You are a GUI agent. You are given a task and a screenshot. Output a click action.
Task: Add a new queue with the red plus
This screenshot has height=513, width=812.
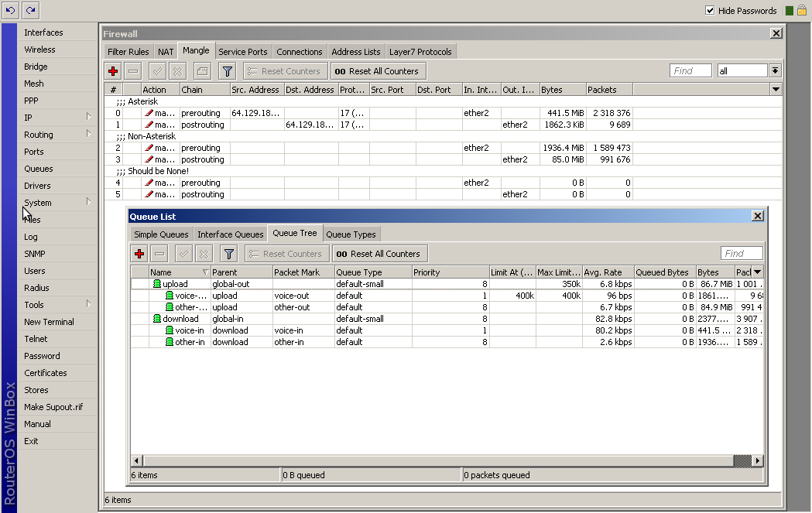click(139, 254)
